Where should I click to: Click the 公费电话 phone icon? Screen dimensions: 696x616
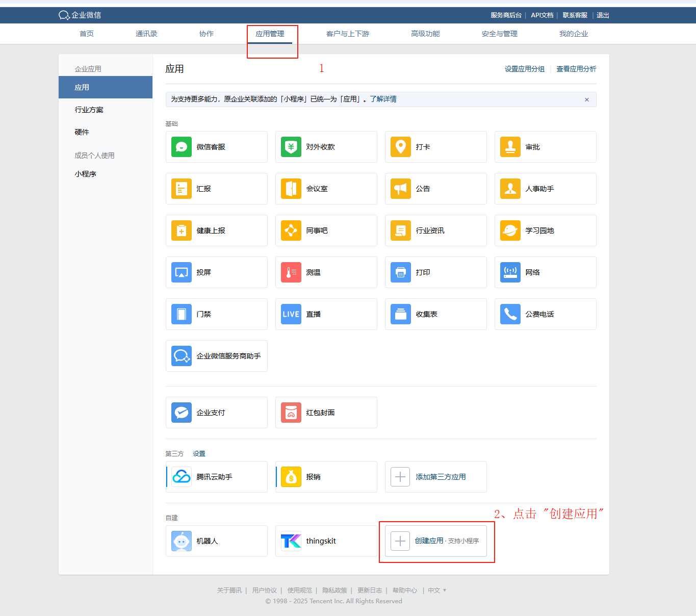(510, 314)
